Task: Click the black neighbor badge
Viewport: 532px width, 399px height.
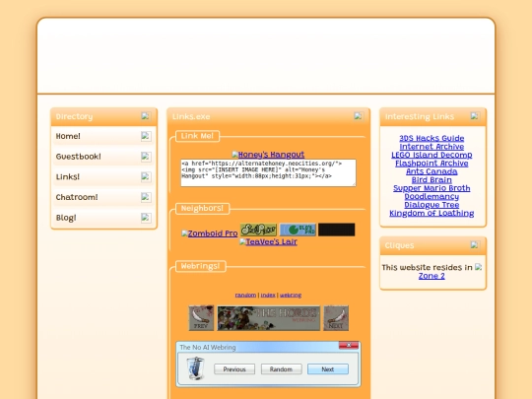Action: coord(337,230)
